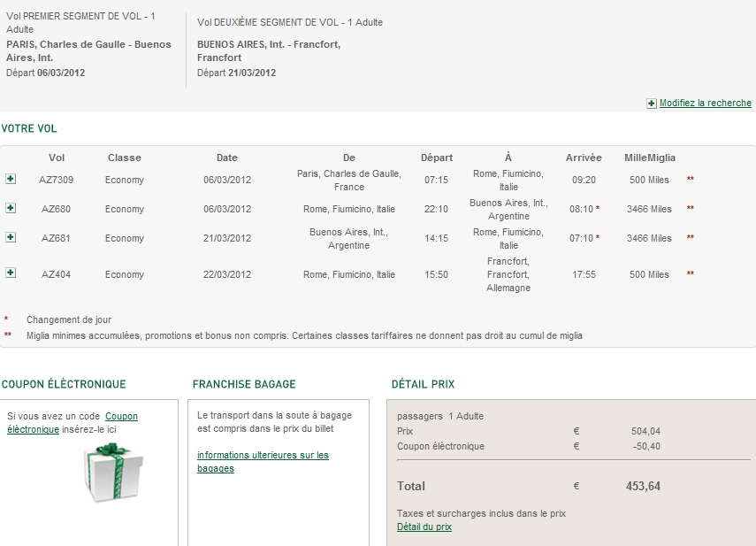Screen dimensions: 756x546
Task: Click departure time 14:15
Action: point(436,238)
